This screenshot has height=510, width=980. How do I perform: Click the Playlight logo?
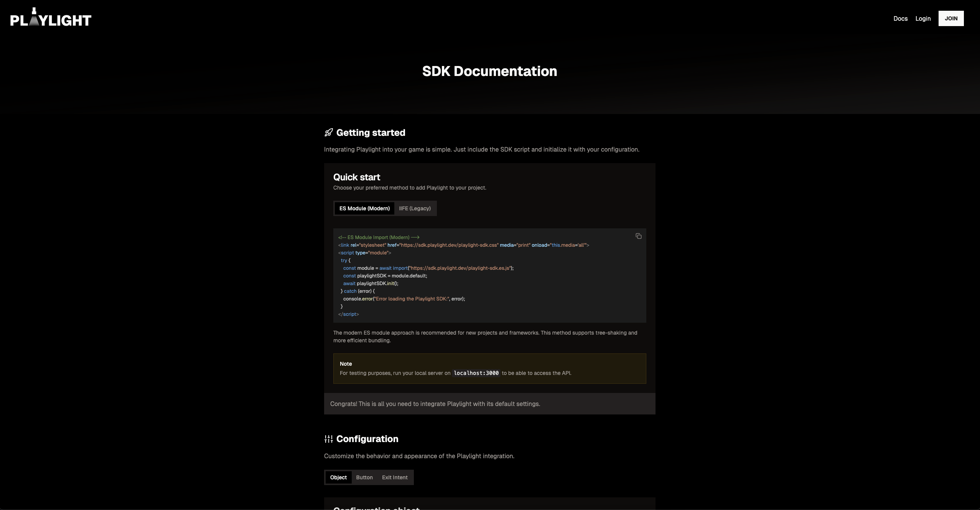point(51,17)
